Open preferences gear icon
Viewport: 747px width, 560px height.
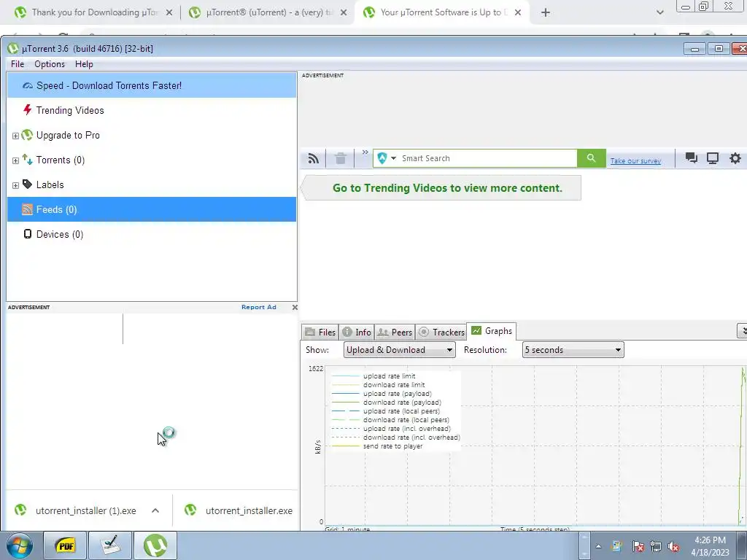735,158
